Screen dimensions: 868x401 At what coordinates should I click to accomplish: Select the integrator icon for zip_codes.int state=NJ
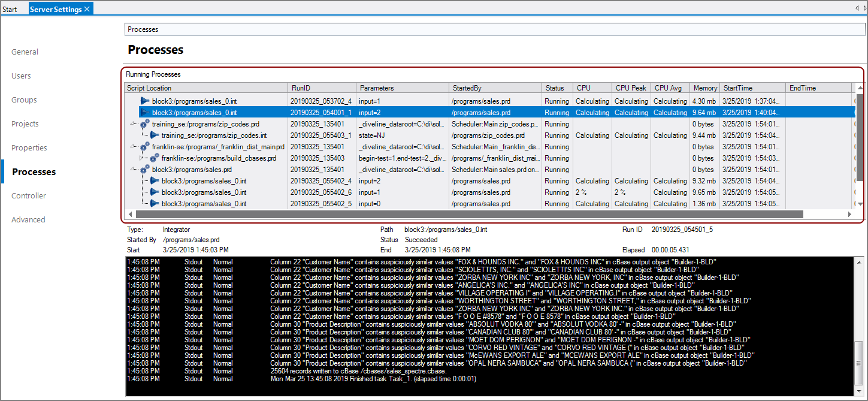155,135
